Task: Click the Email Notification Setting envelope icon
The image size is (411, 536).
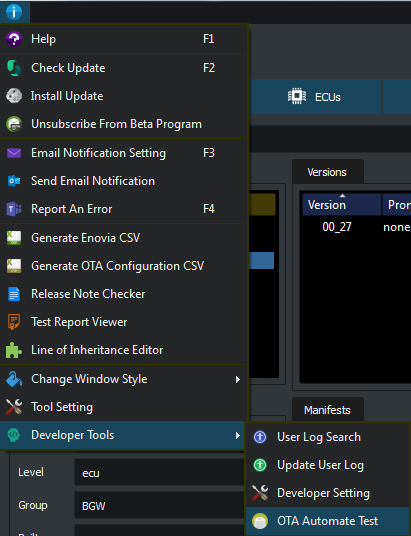Action: coord(14,153)
